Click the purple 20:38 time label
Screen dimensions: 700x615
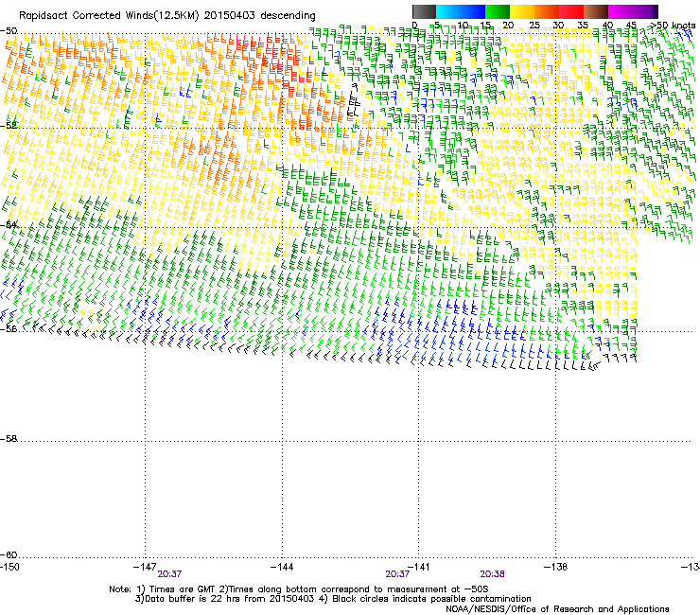493,574
